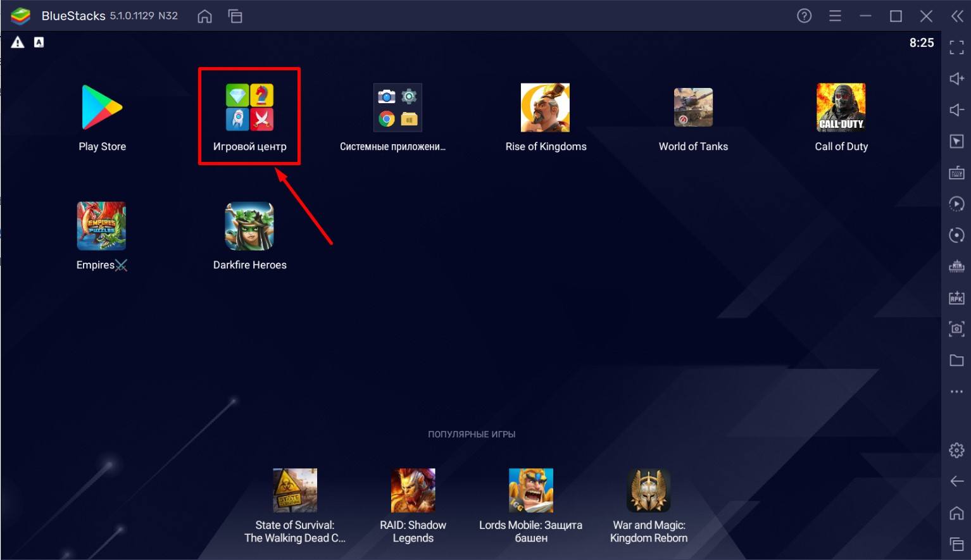Open Empires & Puzzles game
The width and height of the screenshot is (971, 560).
tap(101, 227)
